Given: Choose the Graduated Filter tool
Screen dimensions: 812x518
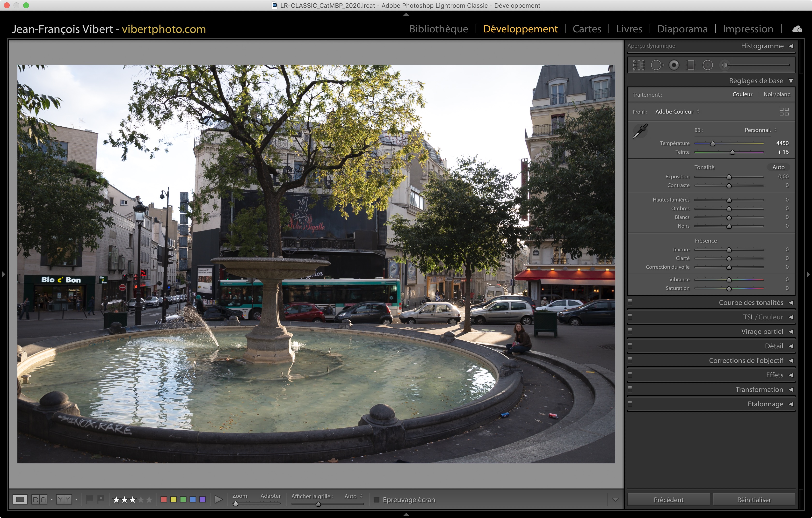Looking at the screenshot, I should pos(691,65).
